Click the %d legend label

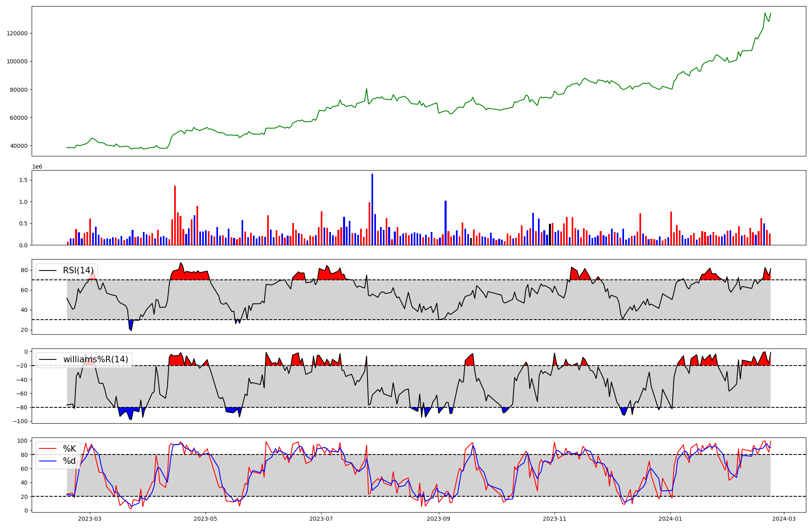[x=69, y=461]
